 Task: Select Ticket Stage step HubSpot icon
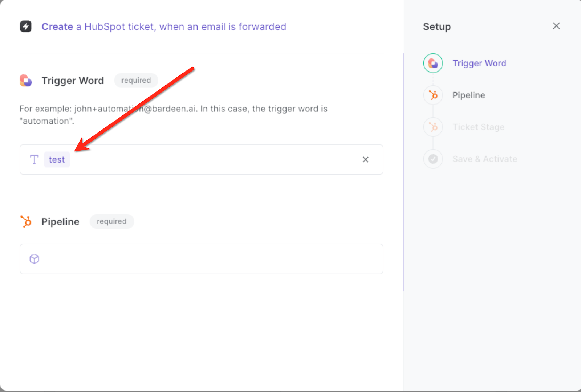click(433, 127)
